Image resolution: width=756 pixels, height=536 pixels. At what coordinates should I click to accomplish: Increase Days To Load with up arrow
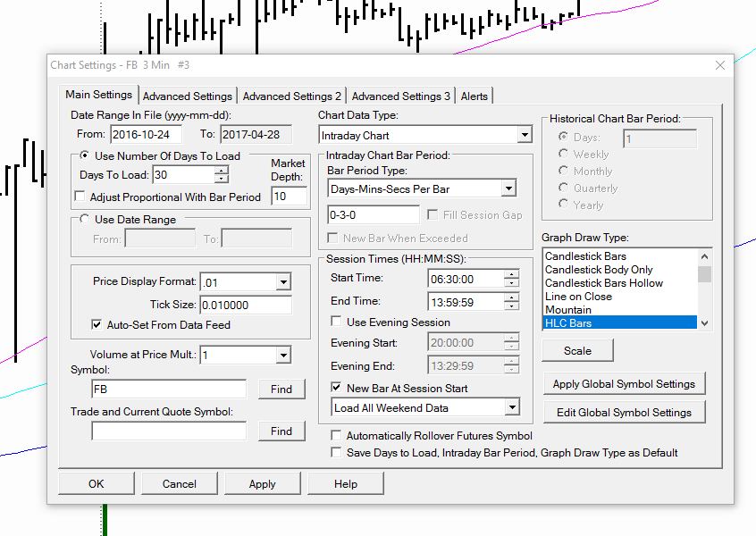pos(222,171)
